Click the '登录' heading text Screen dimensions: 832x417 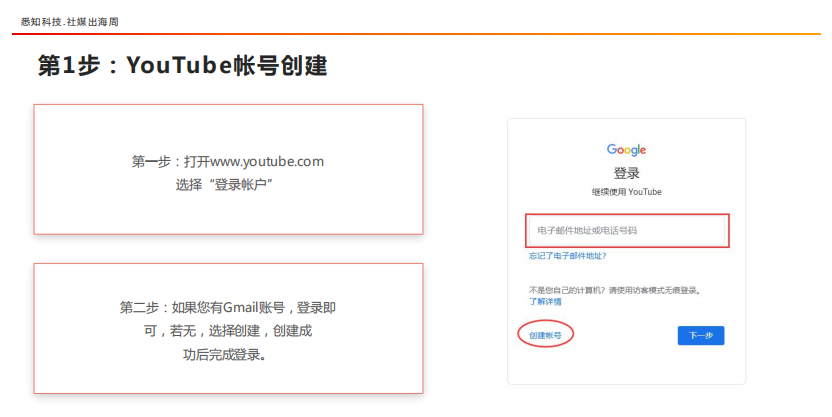coord(627,173)
